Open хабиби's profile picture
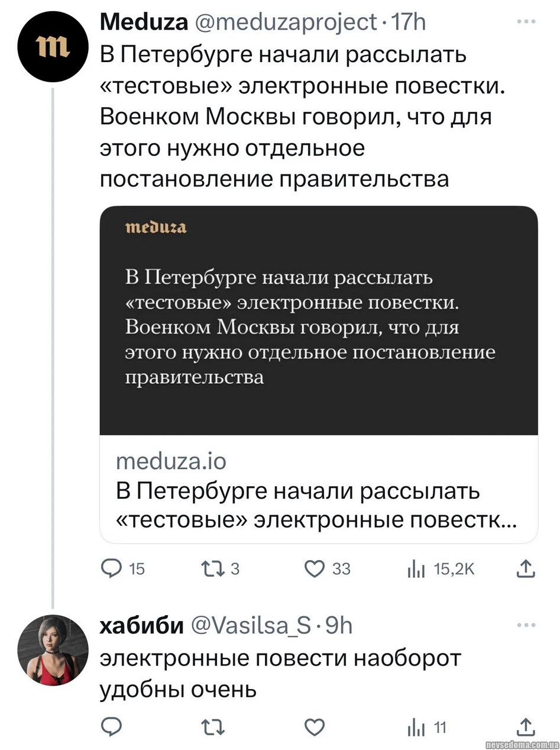 [x=53, y=650]
